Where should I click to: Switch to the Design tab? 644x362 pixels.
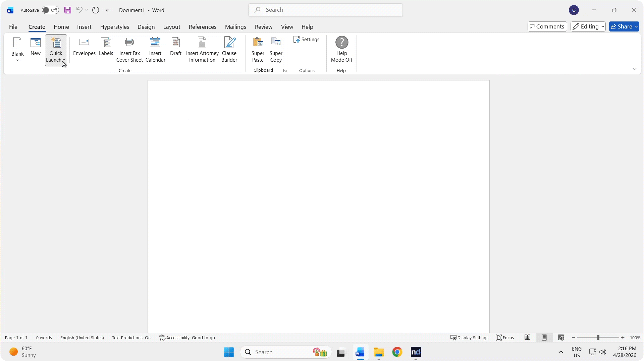pos(146,27)
